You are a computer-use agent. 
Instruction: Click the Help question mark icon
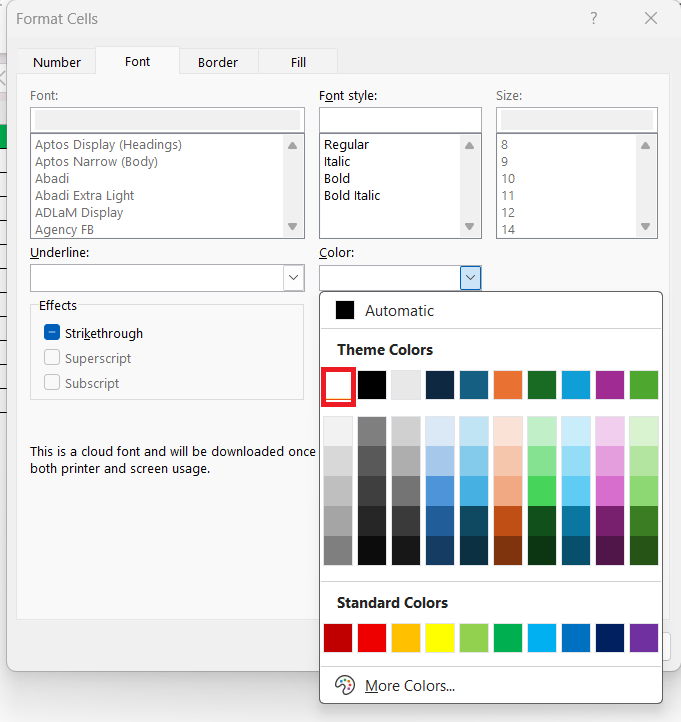[x=594, y=18]
